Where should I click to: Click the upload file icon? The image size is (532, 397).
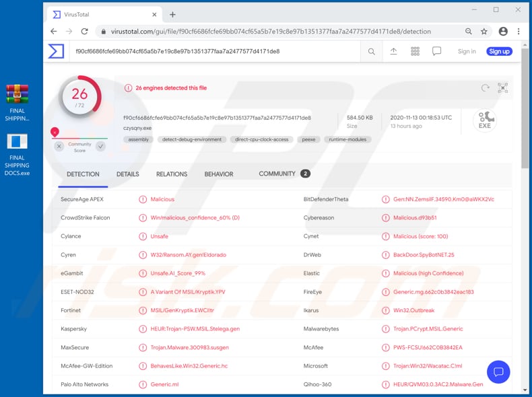click(393, 51)
